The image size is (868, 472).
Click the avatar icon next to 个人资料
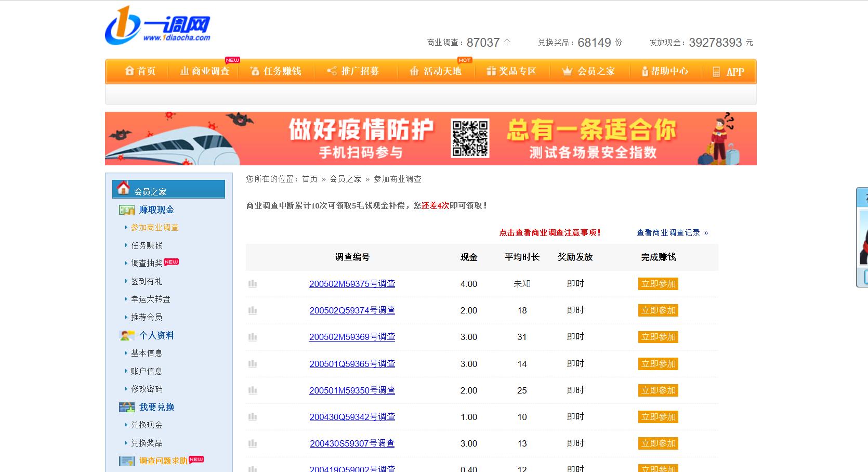coord(126,335)
